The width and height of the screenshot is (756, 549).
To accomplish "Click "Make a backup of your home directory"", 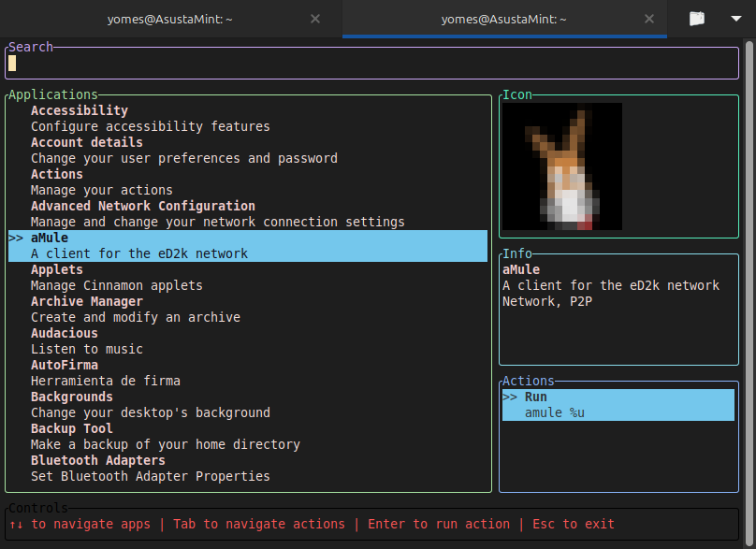I will [x=166, y=444].
